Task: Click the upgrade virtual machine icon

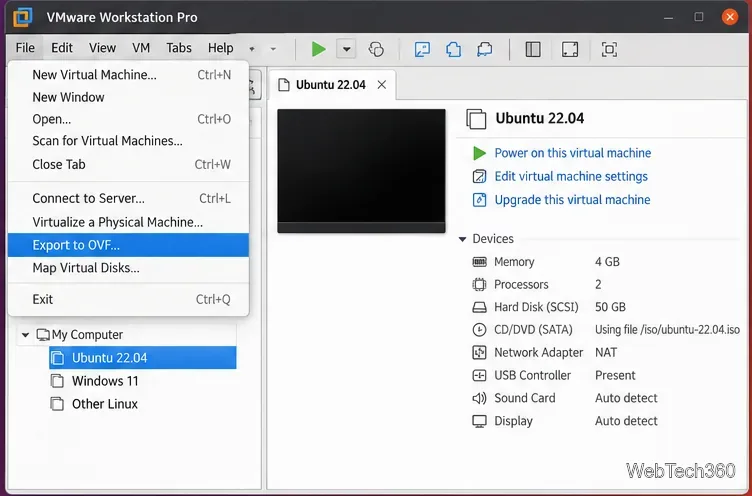Action: point(479,200)
